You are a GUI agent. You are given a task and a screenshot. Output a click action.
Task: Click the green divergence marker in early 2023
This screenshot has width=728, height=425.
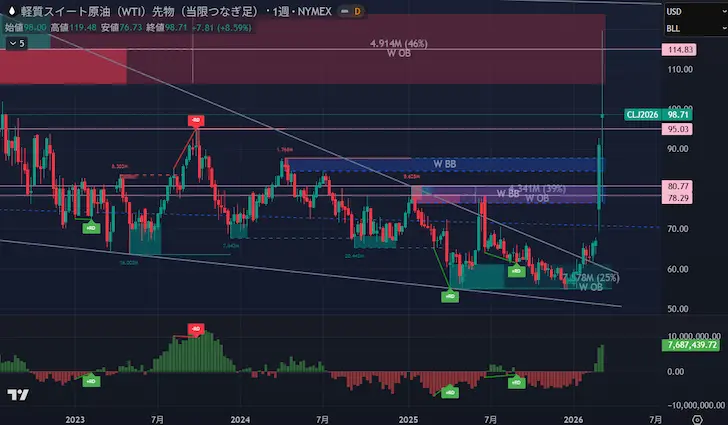click(91, 229)
